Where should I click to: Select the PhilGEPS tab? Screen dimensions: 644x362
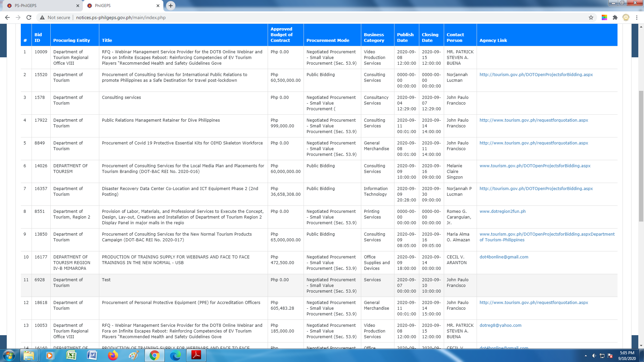[123, 6]
